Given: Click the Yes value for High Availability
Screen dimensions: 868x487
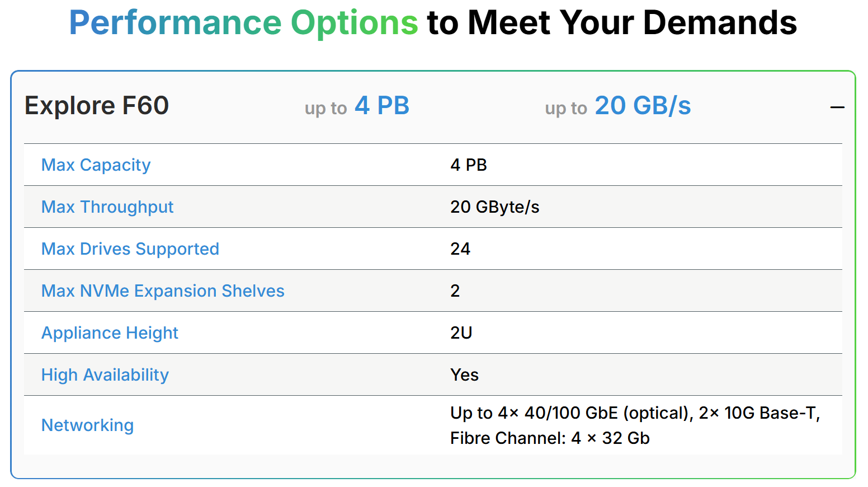Looking at the screenshot, I should (464, 375).
